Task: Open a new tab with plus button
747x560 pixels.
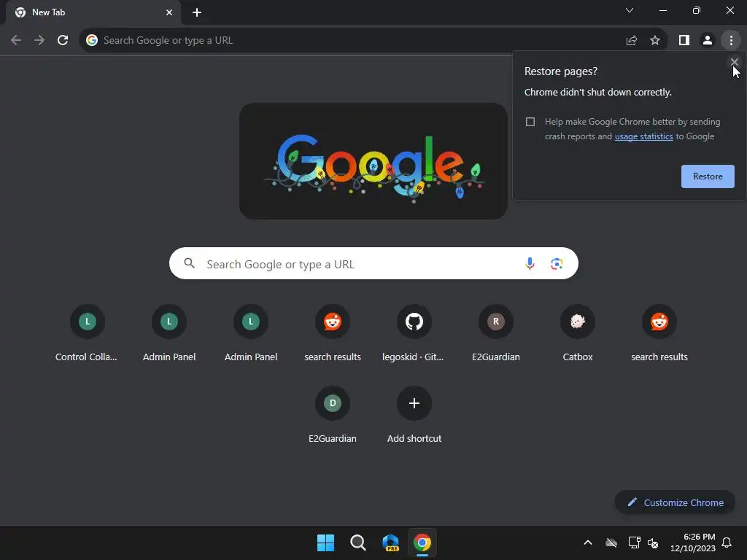Action: tap(197, 12)
